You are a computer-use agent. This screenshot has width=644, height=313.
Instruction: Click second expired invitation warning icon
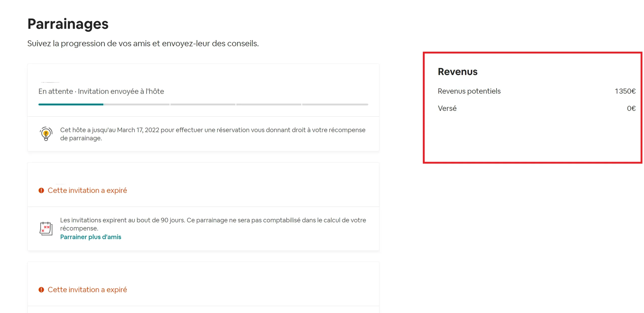(x=41, y=290)
